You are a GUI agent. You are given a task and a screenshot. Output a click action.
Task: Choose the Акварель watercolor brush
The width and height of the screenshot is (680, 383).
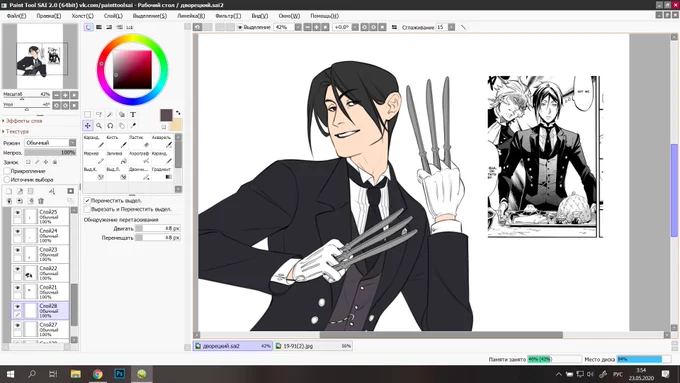pyautogui.click(x=162, y=141)
